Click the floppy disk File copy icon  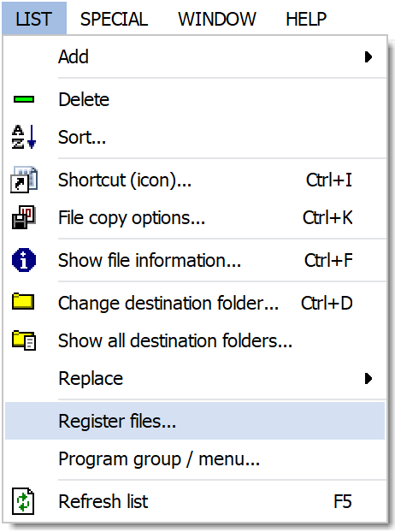[24, 217]
